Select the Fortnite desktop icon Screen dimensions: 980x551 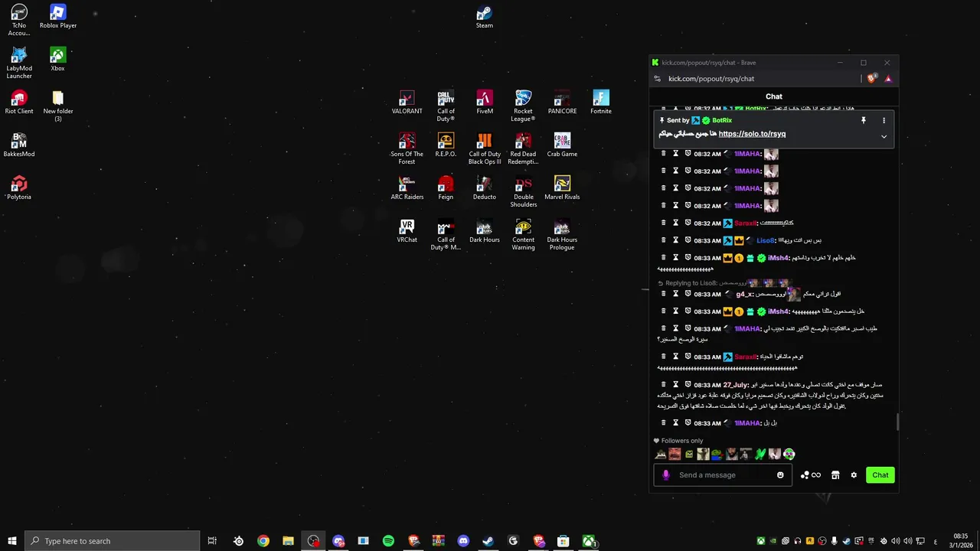point(601,103)
